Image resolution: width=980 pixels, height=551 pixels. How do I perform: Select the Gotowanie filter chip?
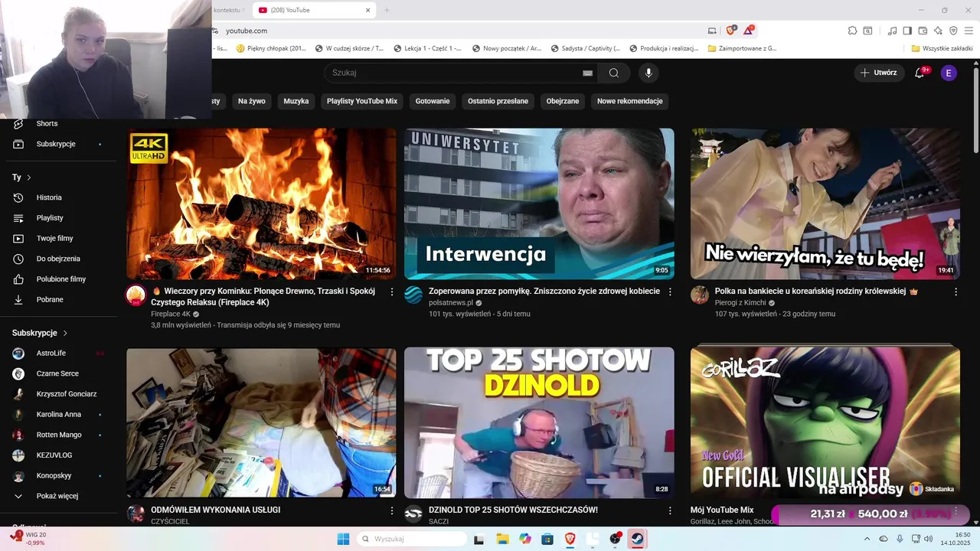433,101
